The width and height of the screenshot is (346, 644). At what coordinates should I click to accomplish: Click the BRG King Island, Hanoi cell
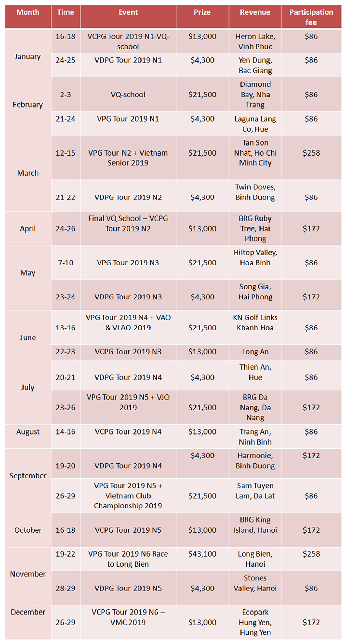coord(255,530)
